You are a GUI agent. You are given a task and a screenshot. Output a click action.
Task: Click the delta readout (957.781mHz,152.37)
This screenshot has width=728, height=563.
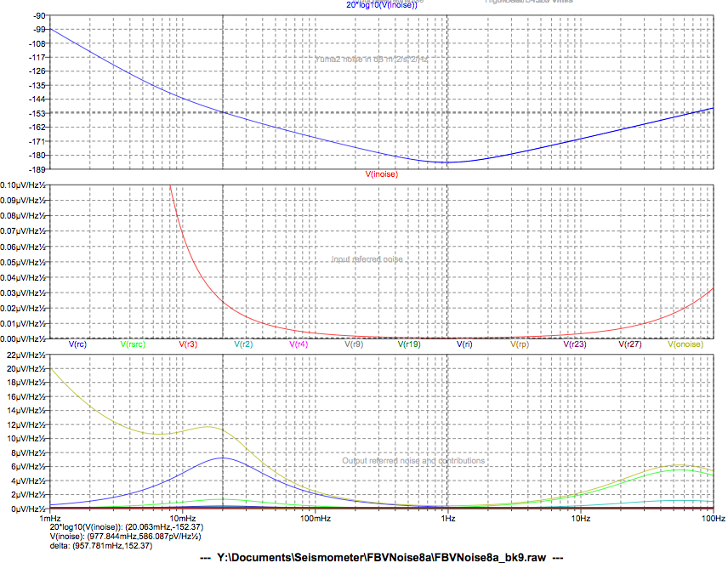112,546
